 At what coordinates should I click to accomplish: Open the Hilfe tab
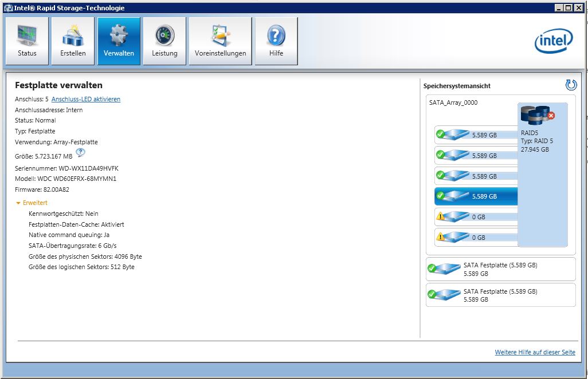pyautogui.click(x=276, y=41)
